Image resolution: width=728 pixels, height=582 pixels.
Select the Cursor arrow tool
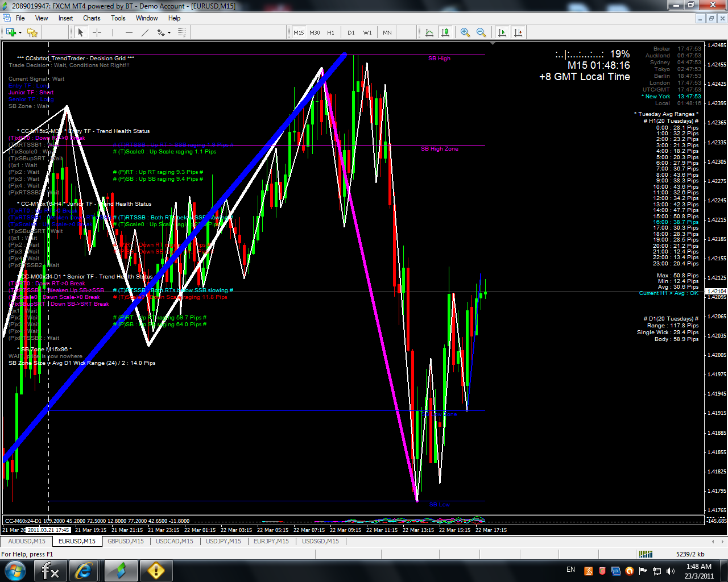point(81,32)
